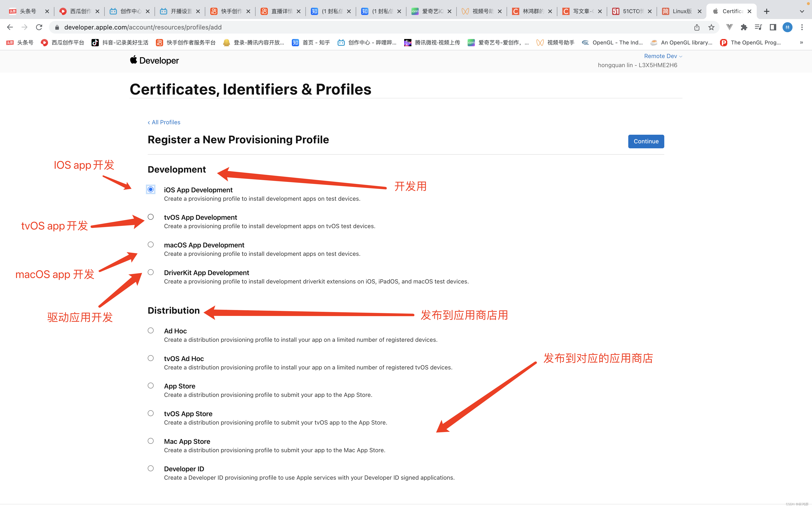The width and height of the screenshot is (812, 508).
Task: Open The OpenGL Prog... bookmark
Action: [751, 43]
